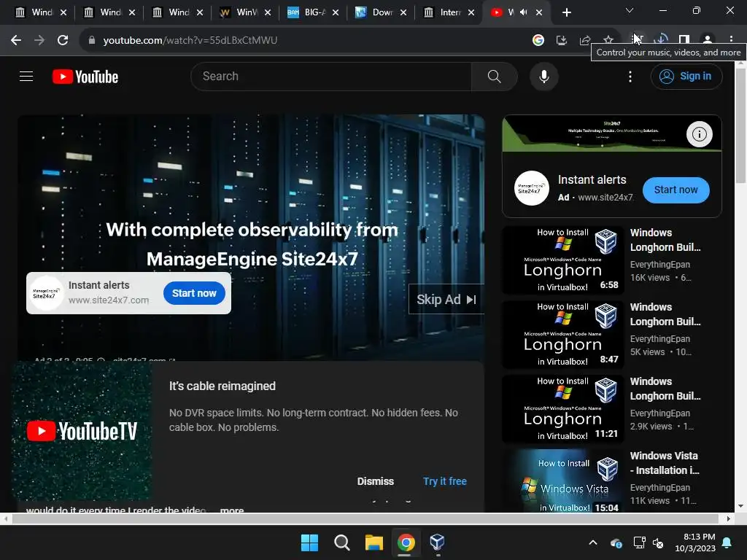Click the address bar URL
Viewport: 747px width, 560px height.
click(190, 40)
